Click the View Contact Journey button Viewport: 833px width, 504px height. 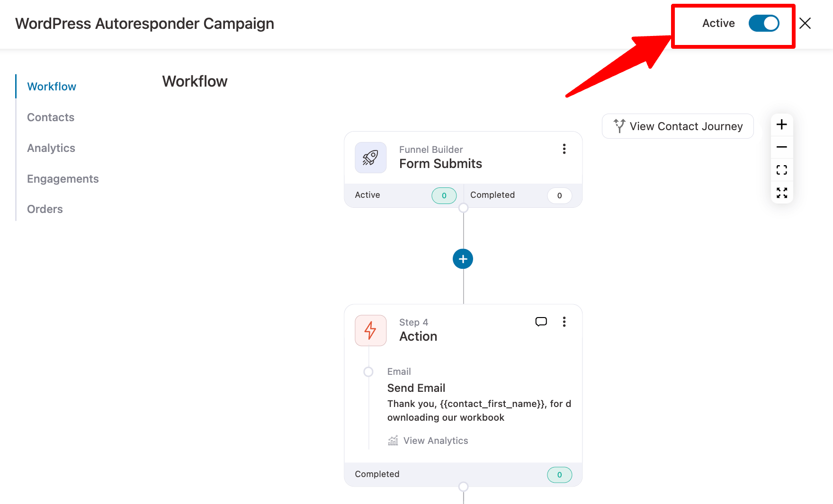coord(678,126)
